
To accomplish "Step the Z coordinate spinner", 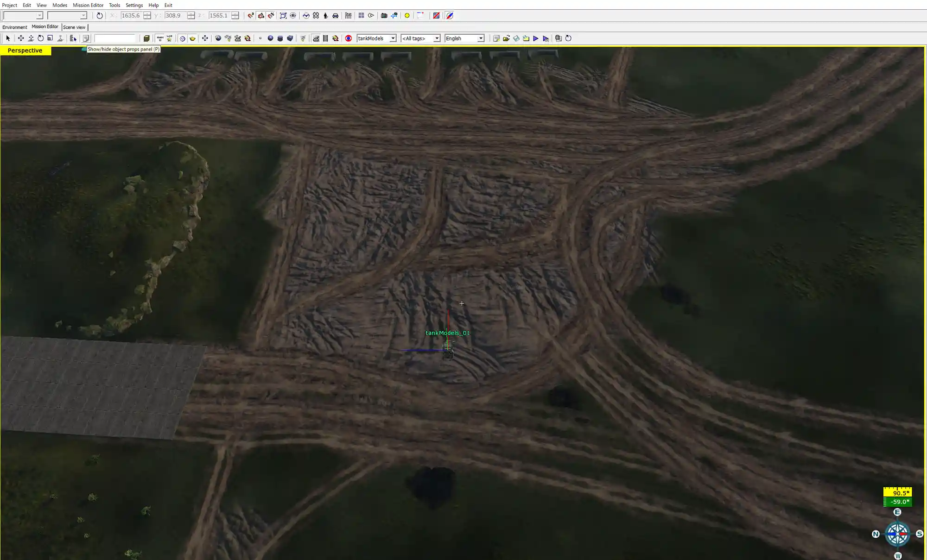I will point(235,16).
